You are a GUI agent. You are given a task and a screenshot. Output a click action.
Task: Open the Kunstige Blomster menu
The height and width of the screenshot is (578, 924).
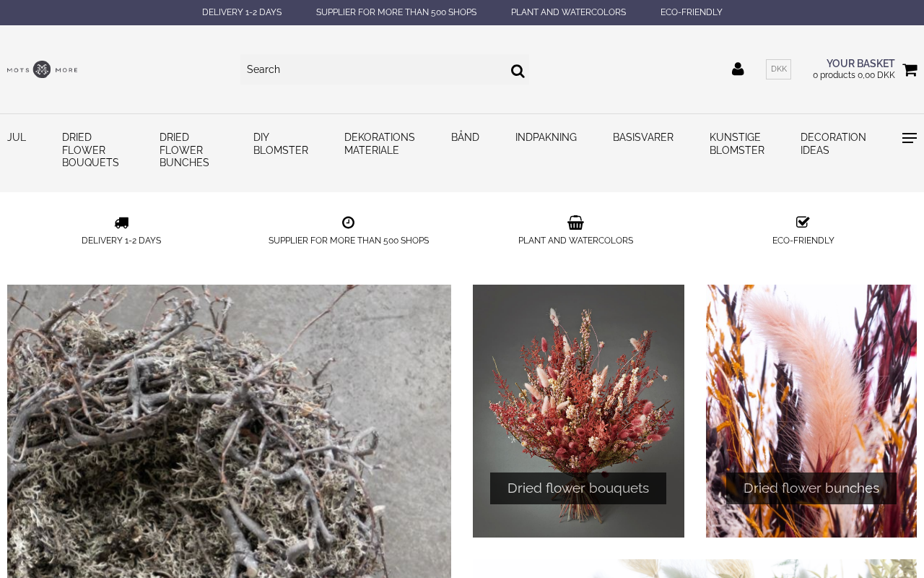(736, 144)
